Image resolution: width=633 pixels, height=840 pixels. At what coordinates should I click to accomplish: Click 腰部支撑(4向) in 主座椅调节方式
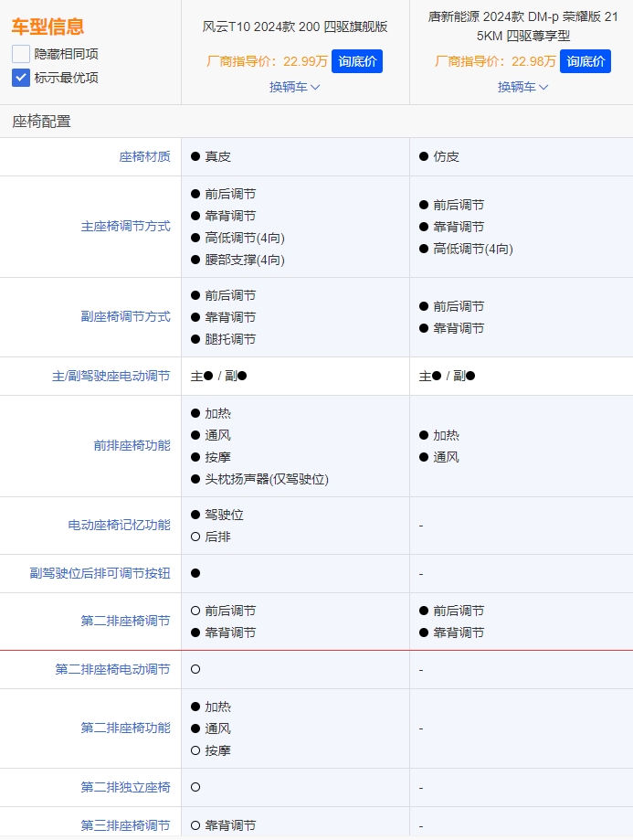coord(245,260)
